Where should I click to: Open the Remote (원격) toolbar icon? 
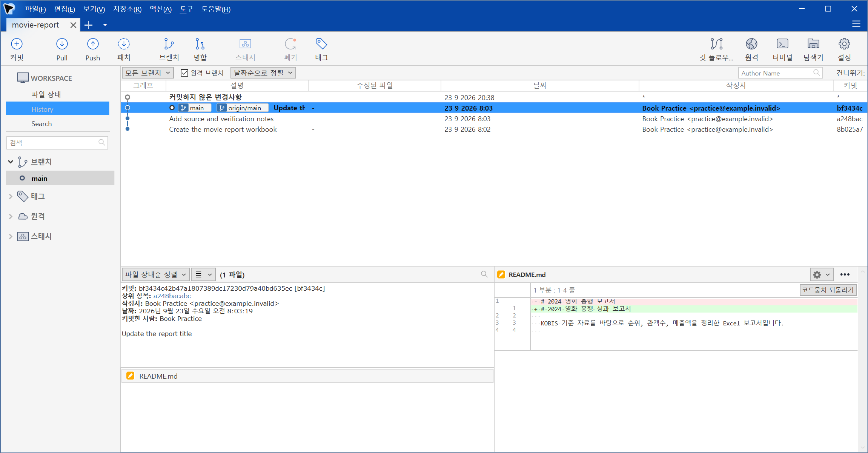click(x=751, y=44)
